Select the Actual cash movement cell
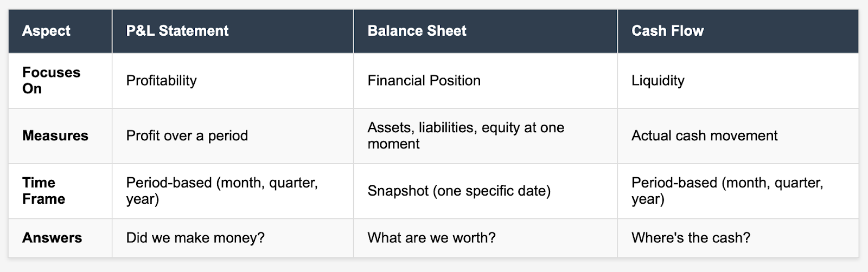 click(x=738, y=136)
